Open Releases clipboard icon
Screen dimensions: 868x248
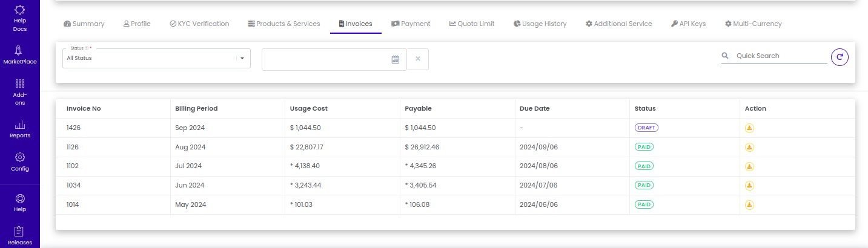click(x=20, y=231)
